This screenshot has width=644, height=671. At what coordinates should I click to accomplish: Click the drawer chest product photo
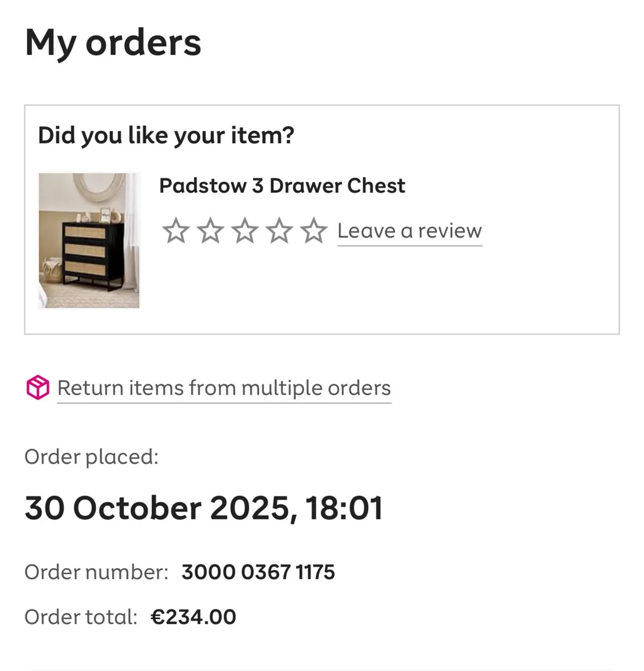[89, 240]
